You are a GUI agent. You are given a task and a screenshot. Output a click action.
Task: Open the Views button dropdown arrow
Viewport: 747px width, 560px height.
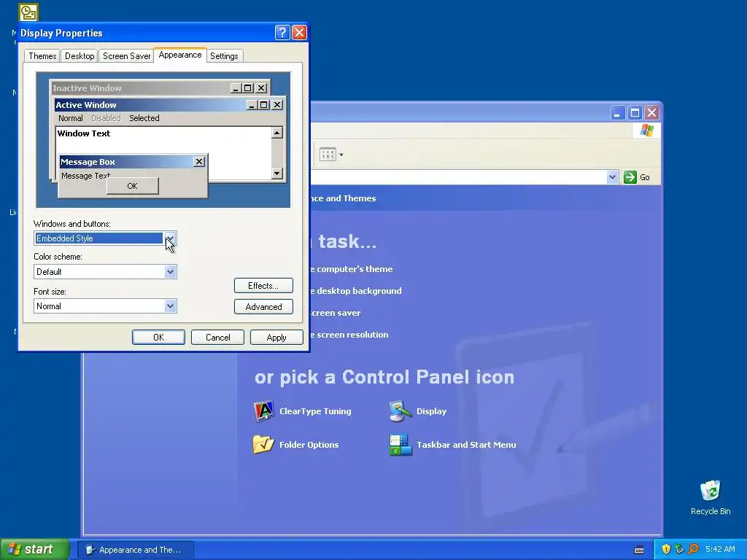(x=341, y=155)
